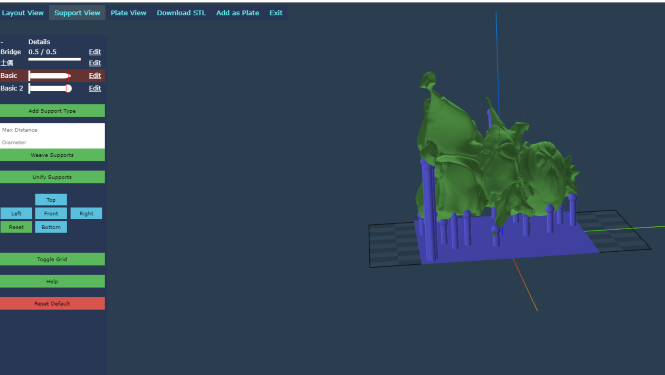
Task: Switch camera to Left view
Action: point(16,213)
